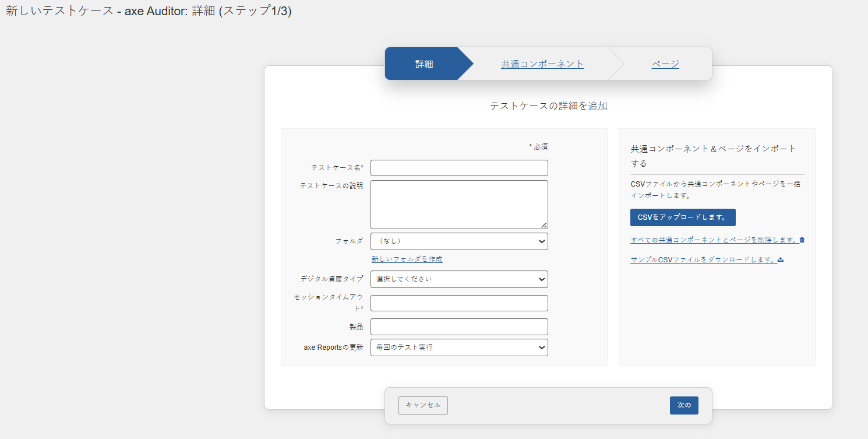
Task: Click the セッションタイムアウト input field
Action: point(459,303)
